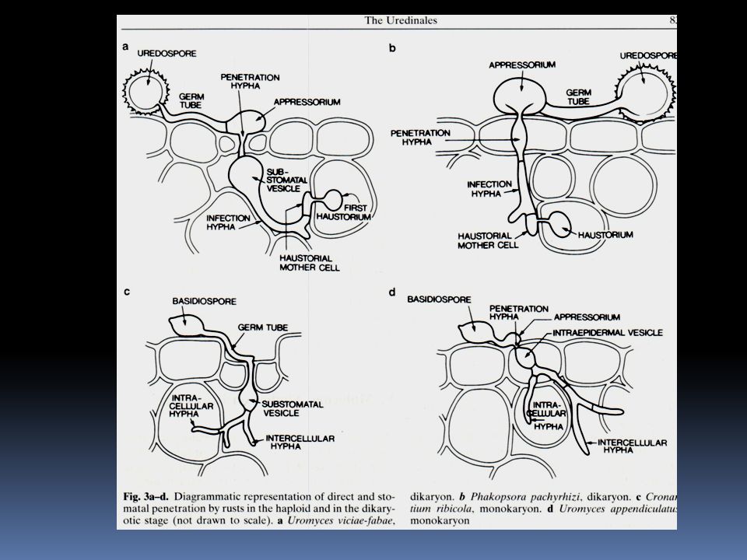Select the BASIDIOSPORE label in panel d
This screenshot has height=560, width=747.
click(x=439, y=299)
